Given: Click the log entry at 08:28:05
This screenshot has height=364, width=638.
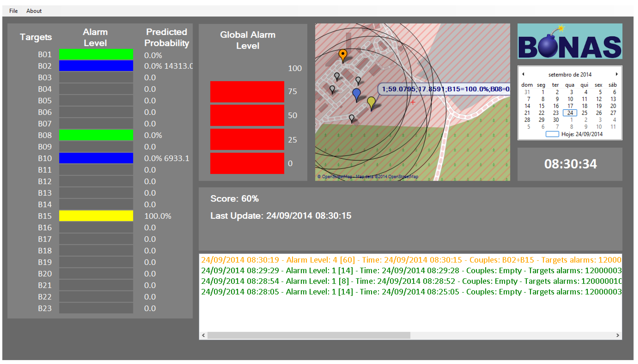Looking at the screenshot, I should click(x=411, y=292).
